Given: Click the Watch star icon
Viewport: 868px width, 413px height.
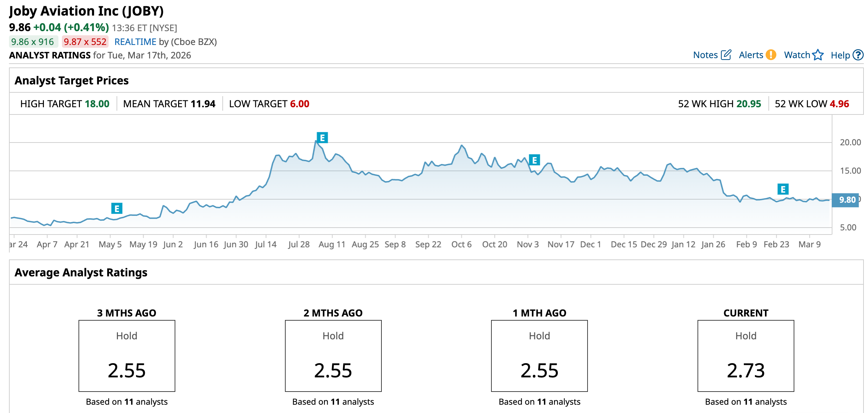Looking at the screenshot, I should (x=818, y=55).
